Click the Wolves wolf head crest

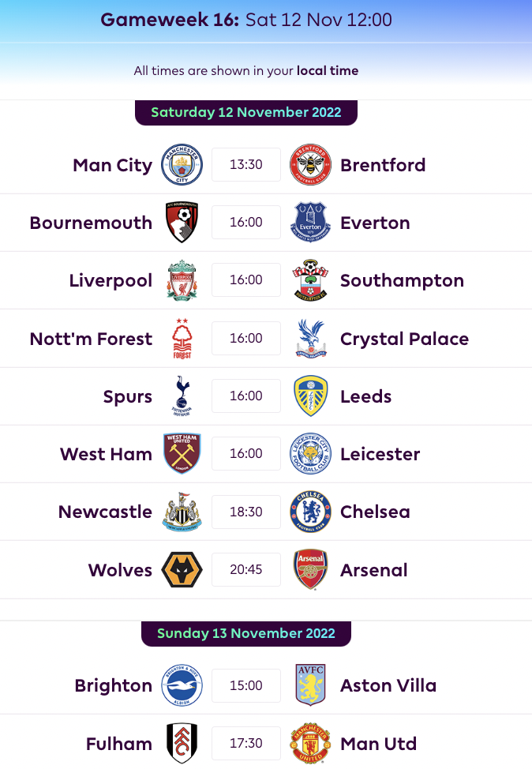click(x=182, y=569)
